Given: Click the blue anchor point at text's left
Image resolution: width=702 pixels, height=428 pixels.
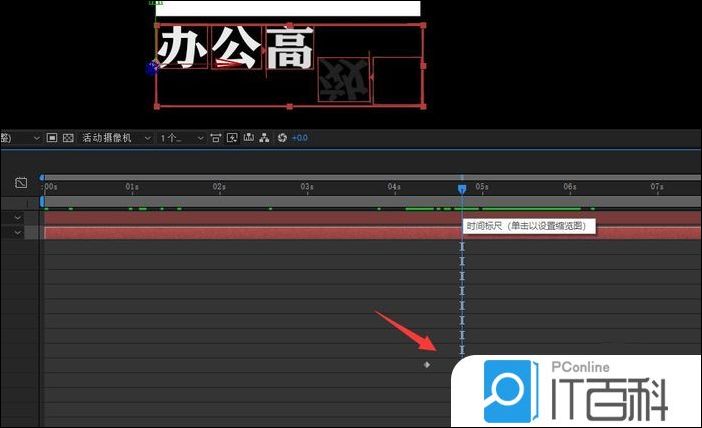Looking at the screenshot, I should point(152,68).
